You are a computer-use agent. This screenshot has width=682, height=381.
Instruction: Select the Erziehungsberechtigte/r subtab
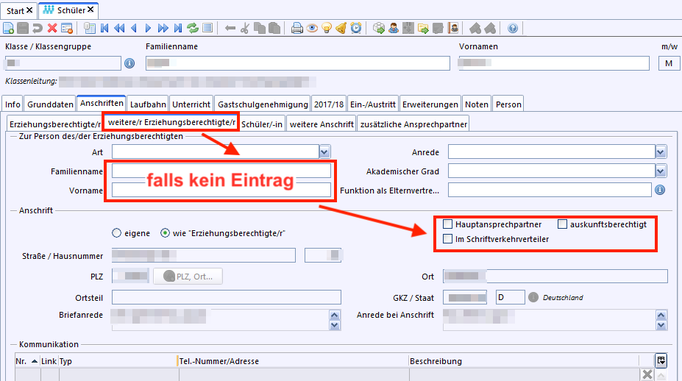point(55,124)
